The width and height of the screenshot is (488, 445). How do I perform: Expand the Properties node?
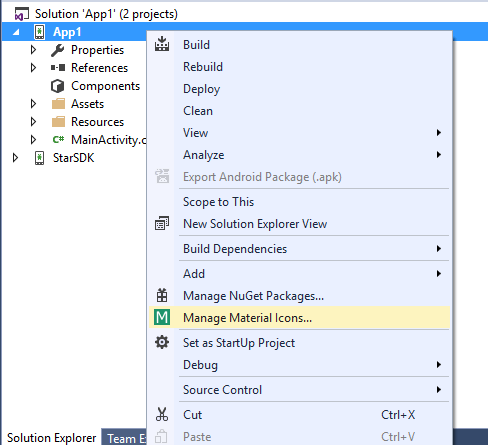33,50
